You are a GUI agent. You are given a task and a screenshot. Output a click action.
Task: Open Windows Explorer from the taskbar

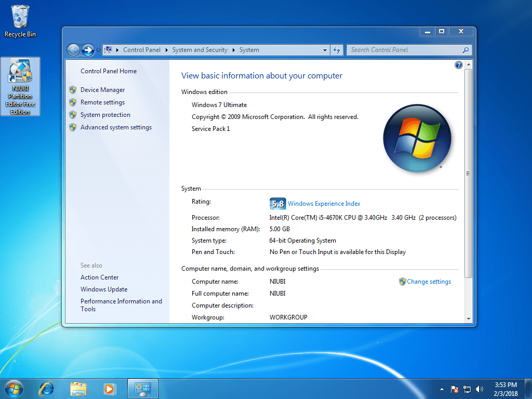click(x=78, y=389)
